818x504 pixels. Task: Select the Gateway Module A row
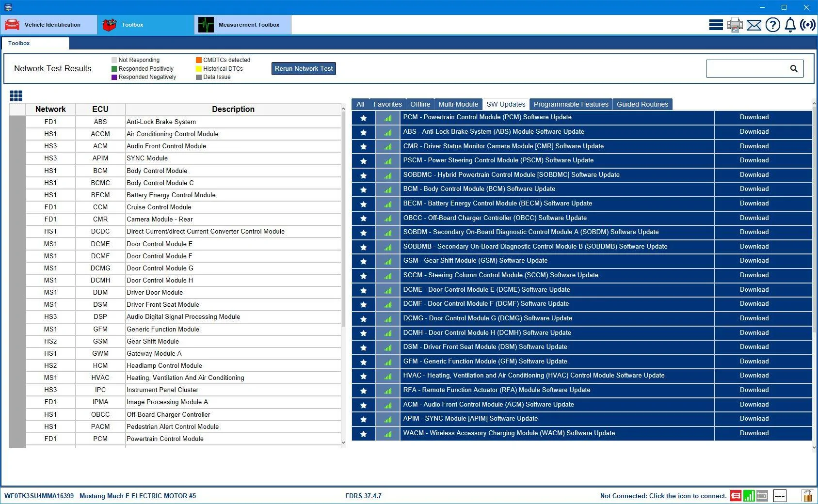(x=175, y=353)
